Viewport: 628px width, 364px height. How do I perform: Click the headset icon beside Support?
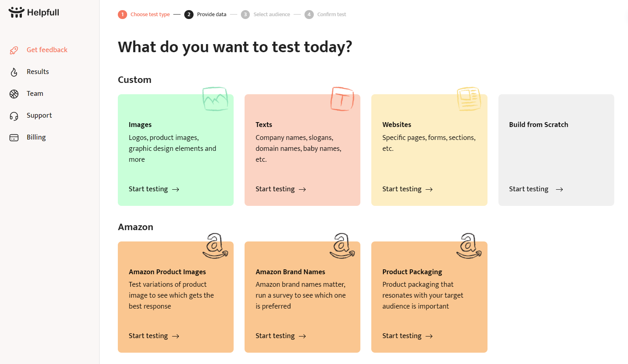[14, 116]
